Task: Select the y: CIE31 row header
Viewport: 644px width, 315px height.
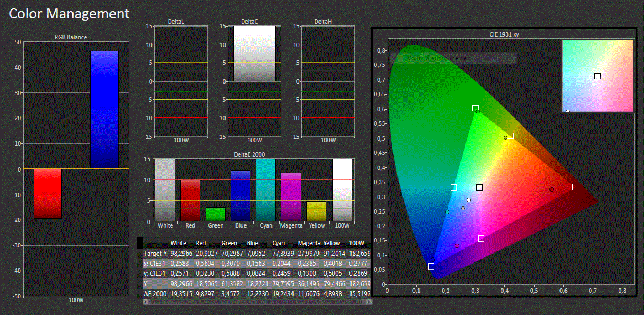Action: pyautogui.click(x=154, y=273)
